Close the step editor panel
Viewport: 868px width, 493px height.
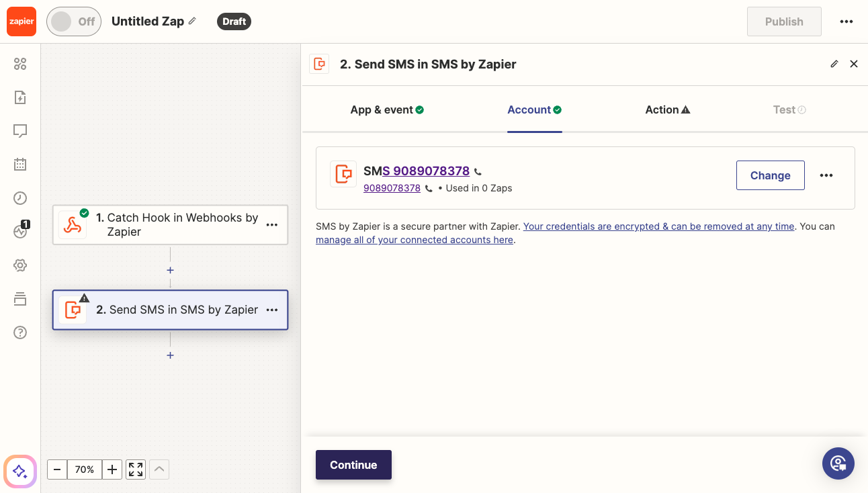coord(854,64)
